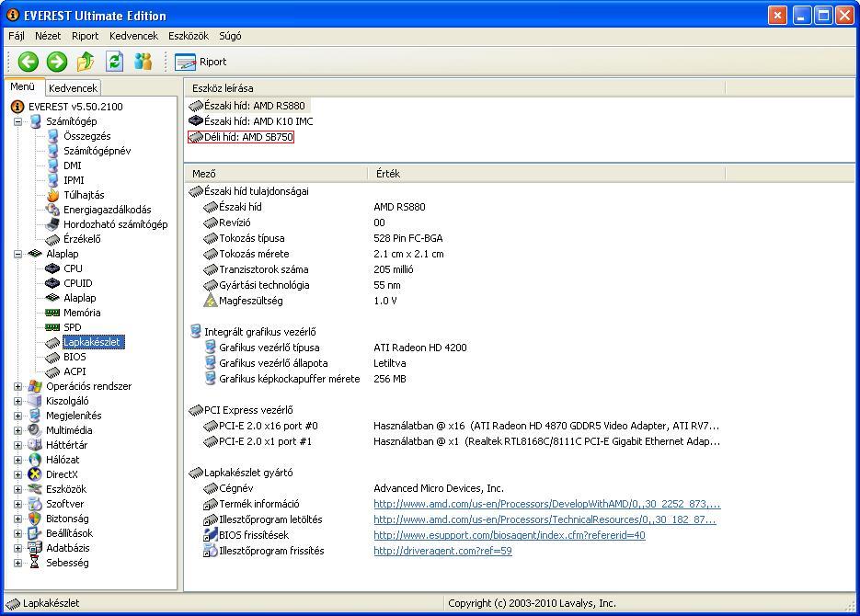Collapse the Alaplap tree node
The image size is (860, 616).
18,254
